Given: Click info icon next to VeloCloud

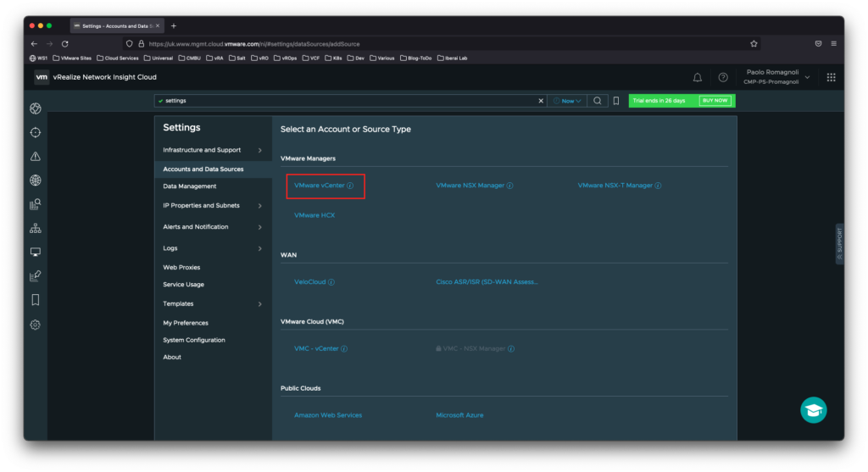Looking at the screenshot, I should click(331, 282).
